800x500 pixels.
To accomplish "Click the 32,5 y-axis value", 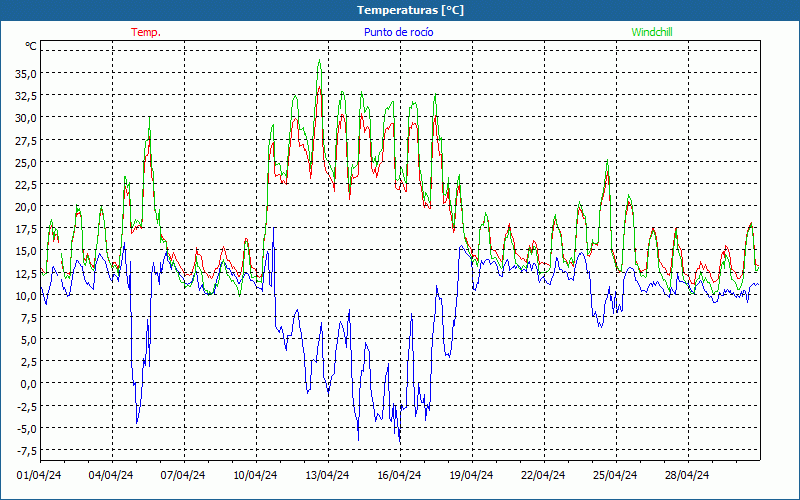I will (x=26, y=95).
